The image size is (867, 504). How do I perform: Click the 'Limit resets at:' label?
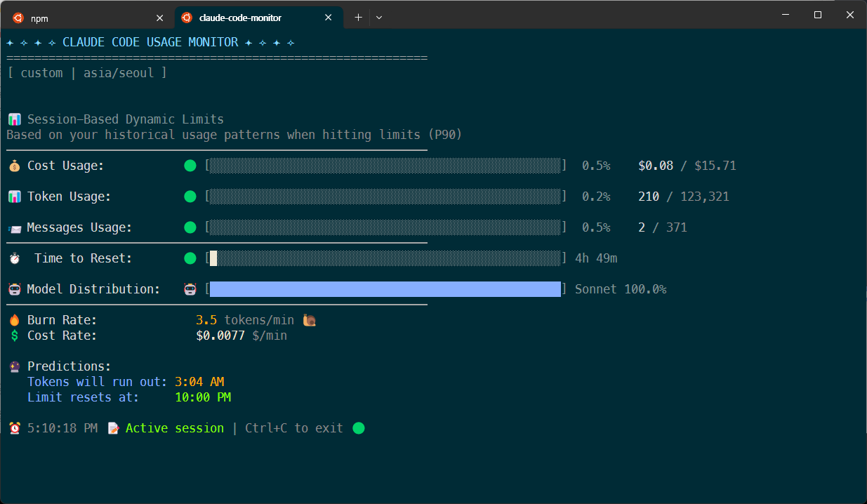[84, 397]
